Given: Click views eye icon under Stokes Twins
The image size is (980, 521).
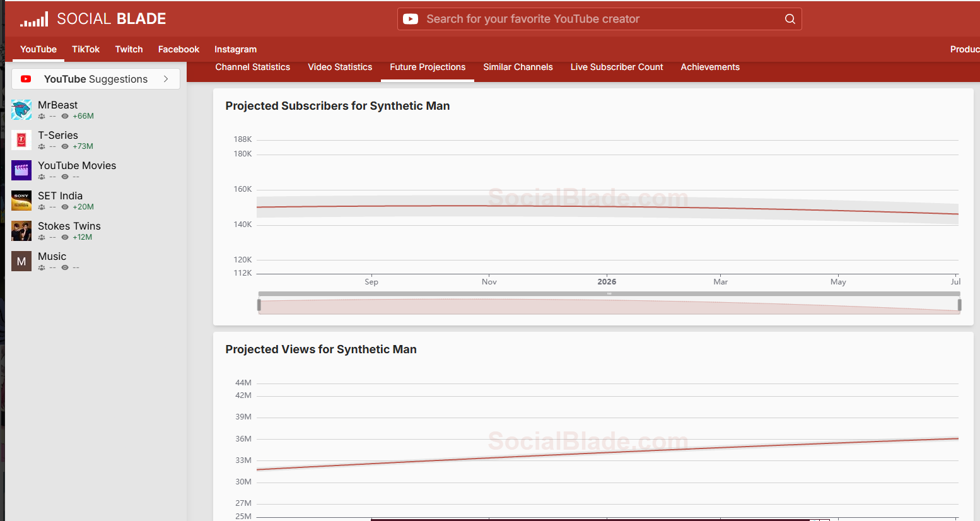Looking at the screenshot, I should click(65, 237).
